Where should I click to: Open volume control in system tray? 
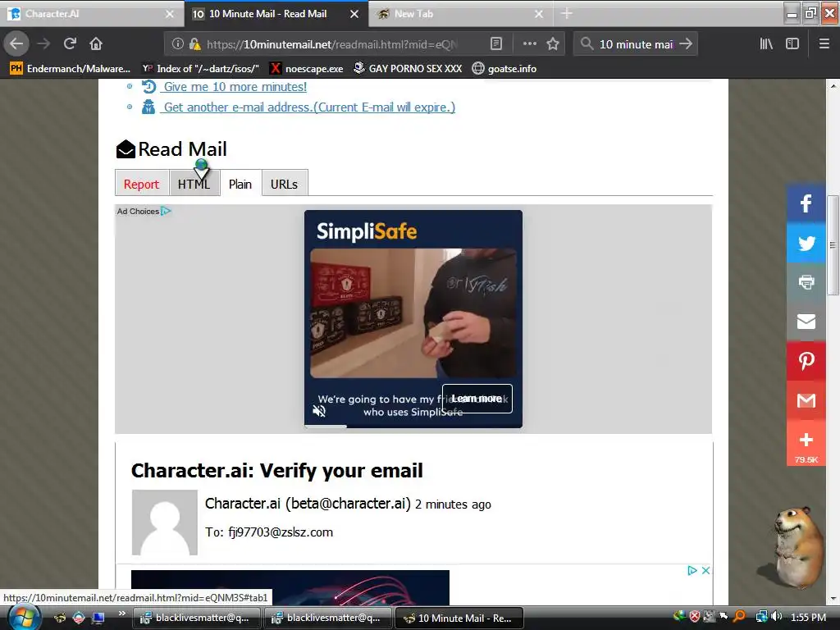(x=777, y=617)
